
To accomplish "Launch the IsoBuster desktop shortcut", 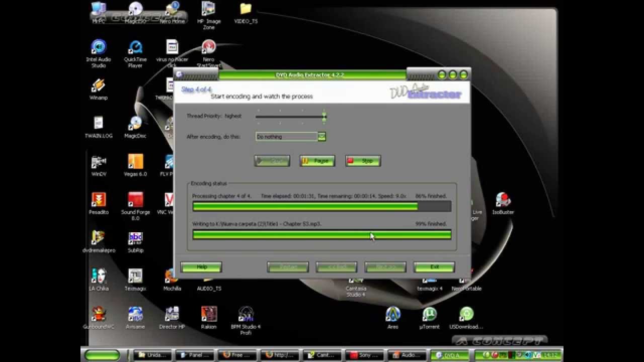I will (503, 204).
